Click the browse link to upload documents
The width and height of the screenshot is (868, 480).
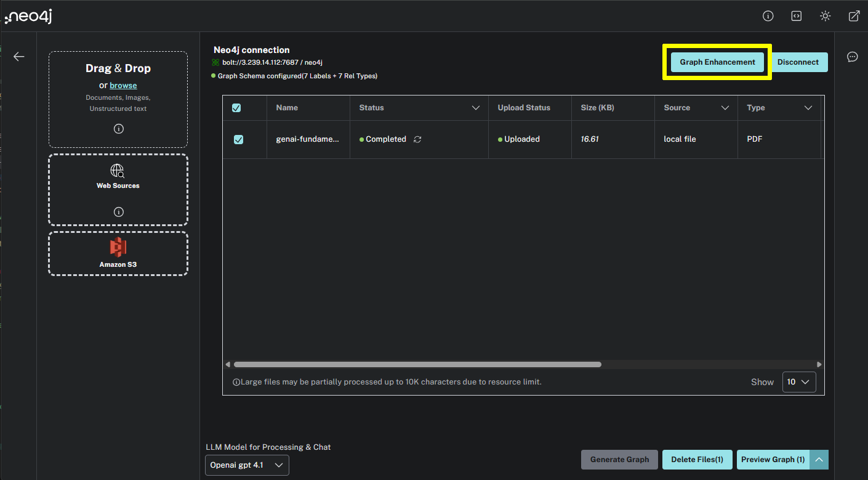(123, 85)
